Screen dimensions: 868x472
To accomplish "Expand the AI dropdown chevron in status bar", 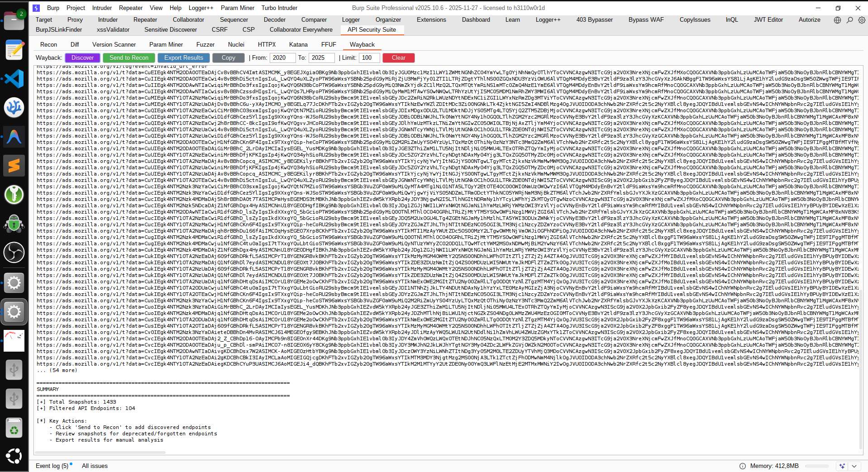I will (854, 466).
